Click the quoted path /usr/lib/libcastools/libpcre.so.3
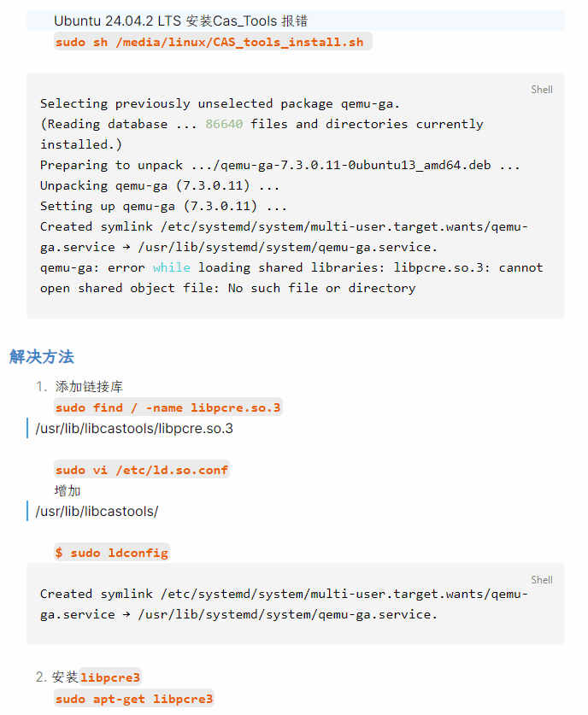Viewport: 588px width, 715px height. click(x=134, y=428)
